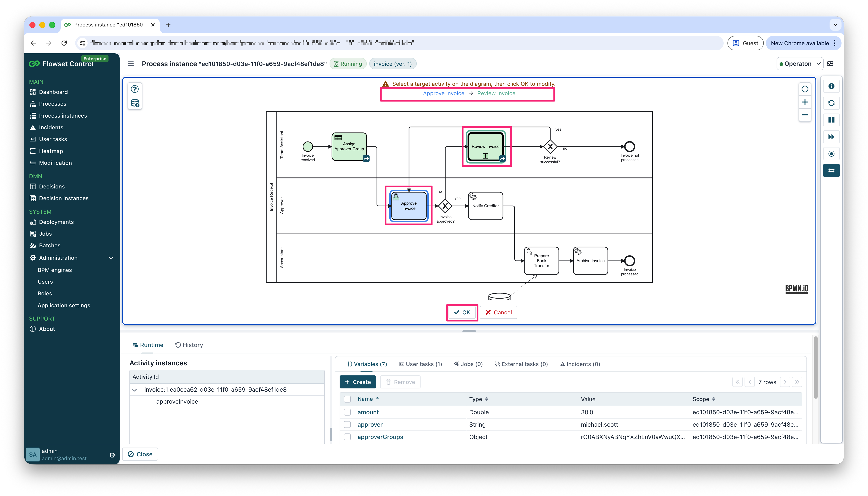Image resolution: width=868 pixels, height=496 pixels.
Task: Click the record circle icon in right toolbar
Action: tap(831, 154)
